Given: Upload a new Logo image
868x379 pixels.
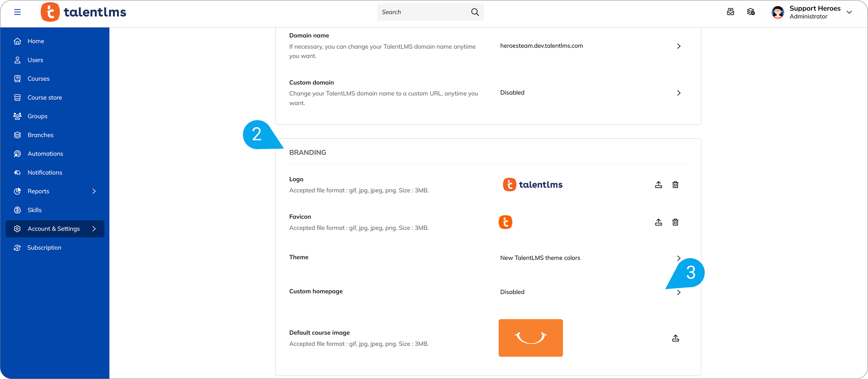Looking at the screenshot, I should click(x=658, y=185).
